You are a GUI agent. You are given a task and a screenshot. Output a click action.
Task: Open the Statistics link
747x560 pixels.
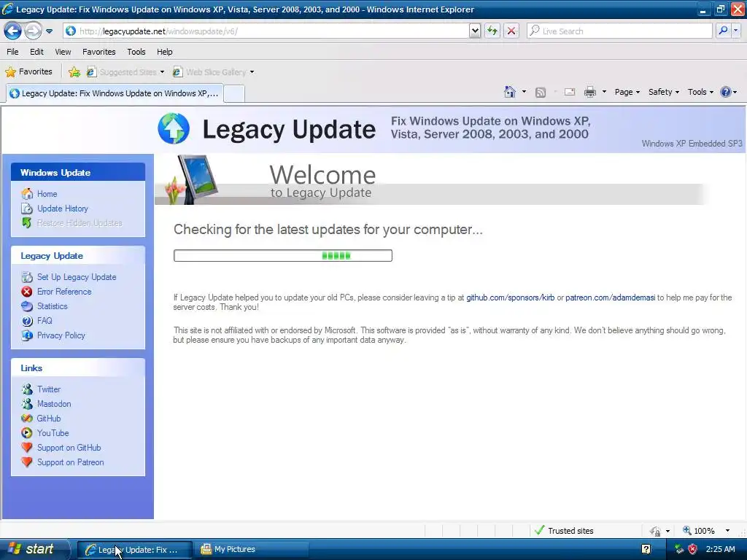53,306
